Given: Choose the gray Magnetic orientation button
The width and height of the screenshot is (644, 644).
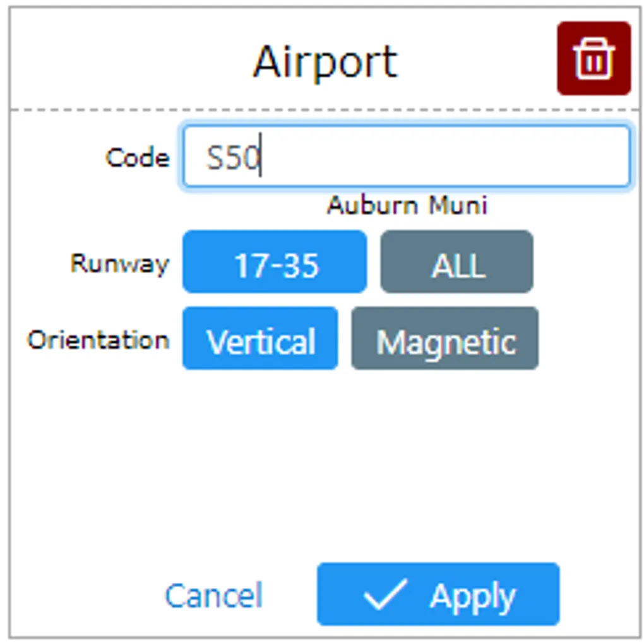Looking at the screenshot, I should coord(444,339).
